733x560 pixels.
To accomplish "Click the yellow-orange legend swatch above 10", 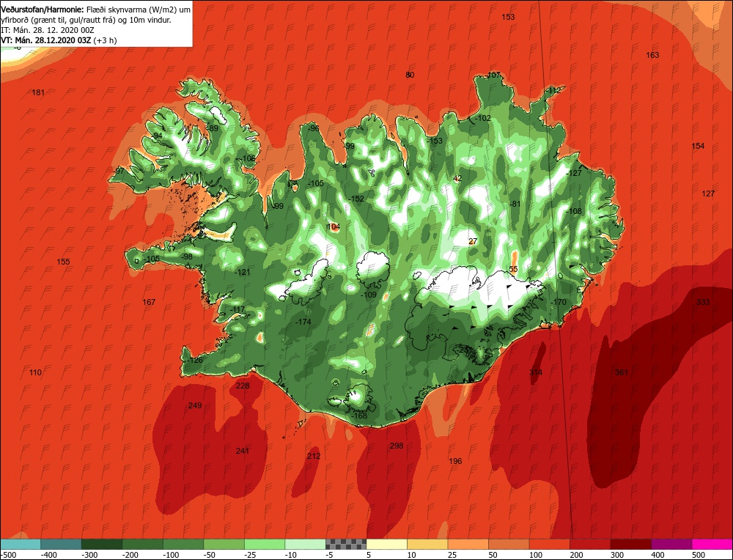I will click(x=427, y=544).
